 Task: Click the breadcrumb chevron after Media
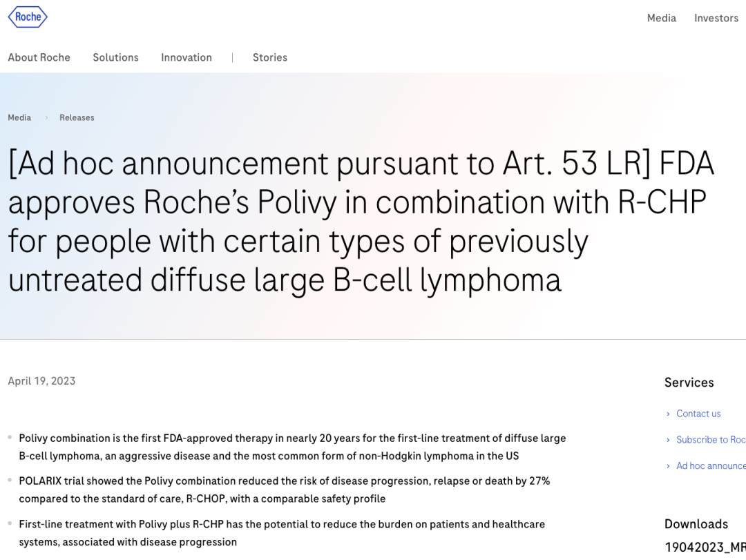pyautogui.click(x=46, y=117)
